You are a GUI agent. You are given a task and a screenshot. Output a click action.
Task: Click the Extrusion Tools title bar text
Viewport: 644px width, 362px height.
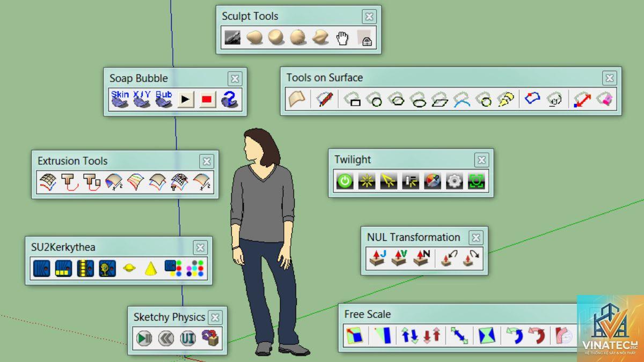[x=72, y=161]
